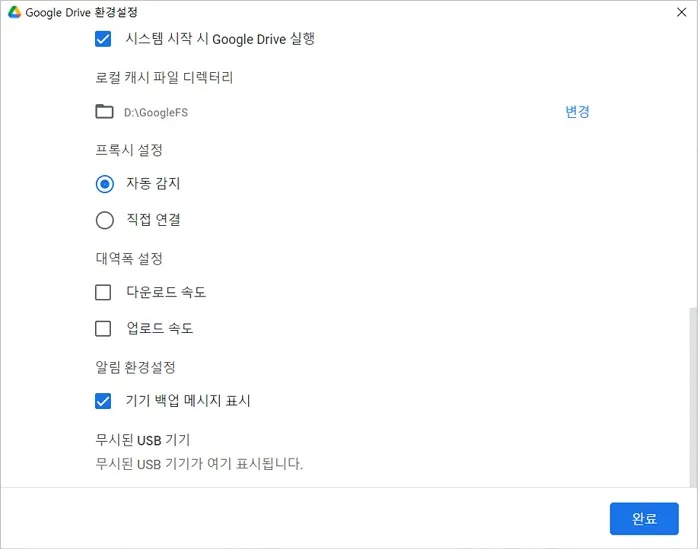700x549 pixels.
Task: Enable the 업로드 속도 checkbox
Action: click(103, 329)
